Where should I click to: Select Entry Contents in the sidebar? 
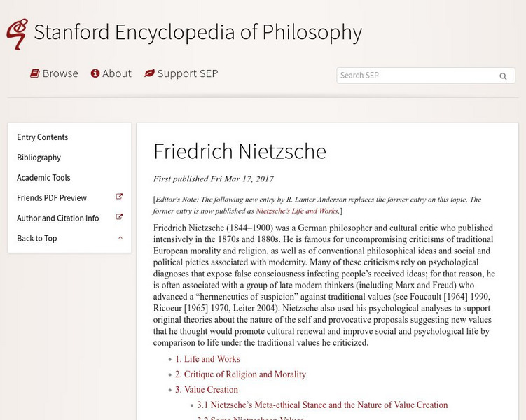coord(43,137)
